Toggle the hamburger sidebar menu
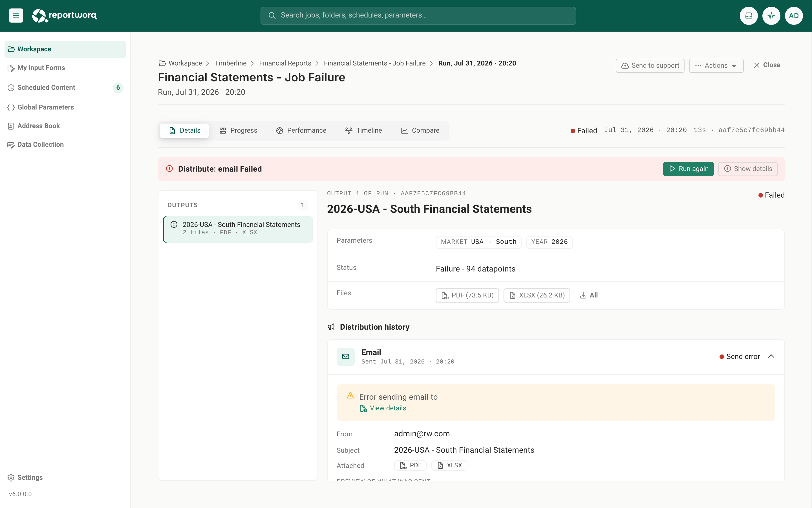Viewport: 812px width, 508px height. click(x=16, y=16)
